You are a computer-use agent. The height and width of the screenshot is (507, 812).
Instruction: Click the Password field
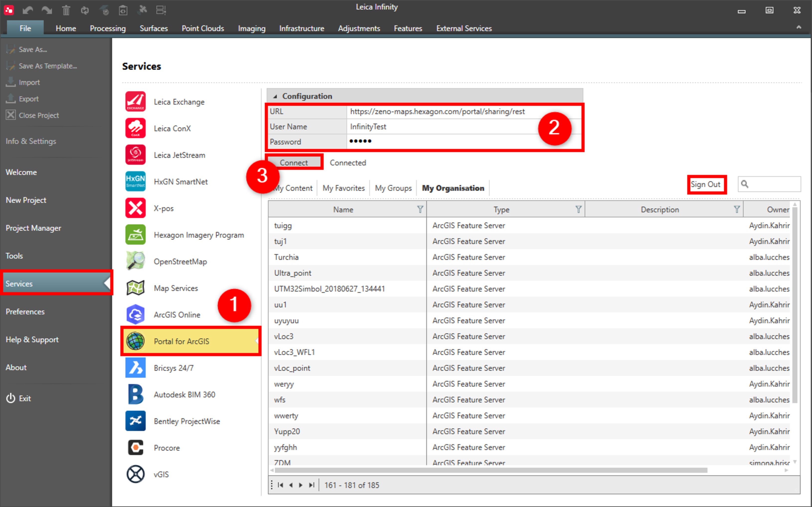[464, 141]
